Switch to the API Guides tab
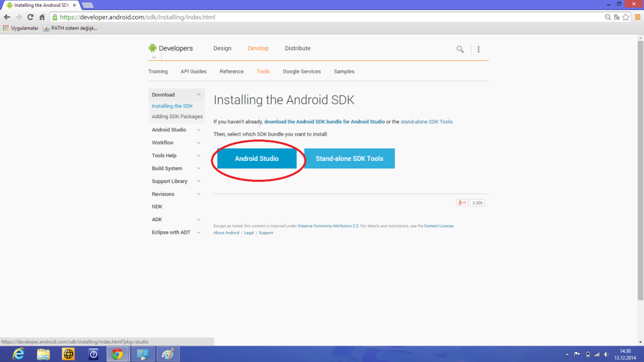This screenshot has width=644, height=362. pos(193,72)
